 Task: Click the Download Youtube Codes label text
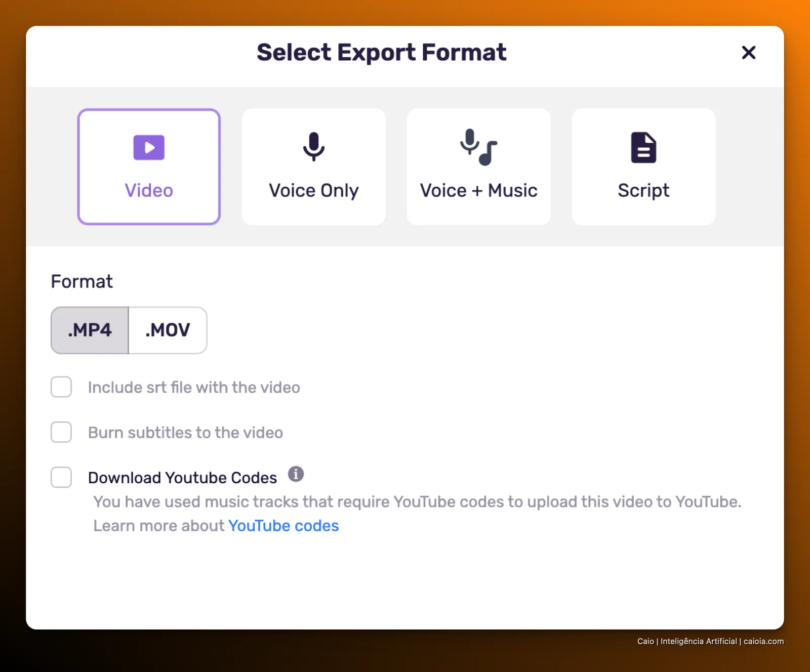182,478
